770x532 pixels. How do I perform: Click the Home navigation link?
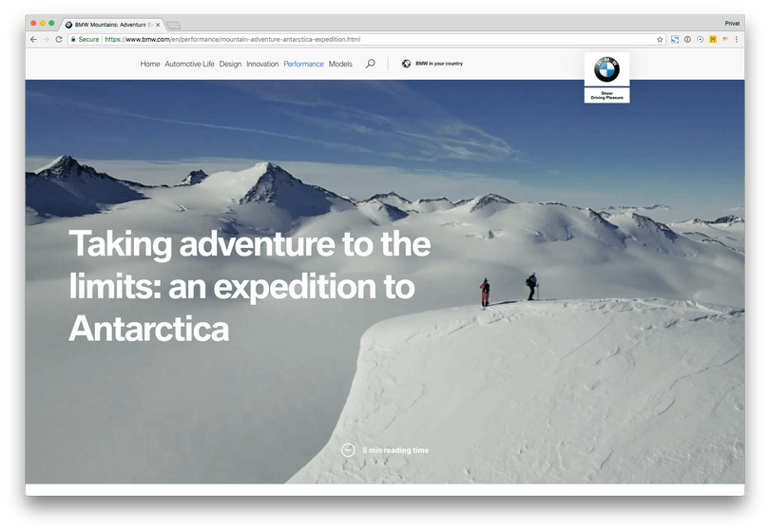click(150, 64)
